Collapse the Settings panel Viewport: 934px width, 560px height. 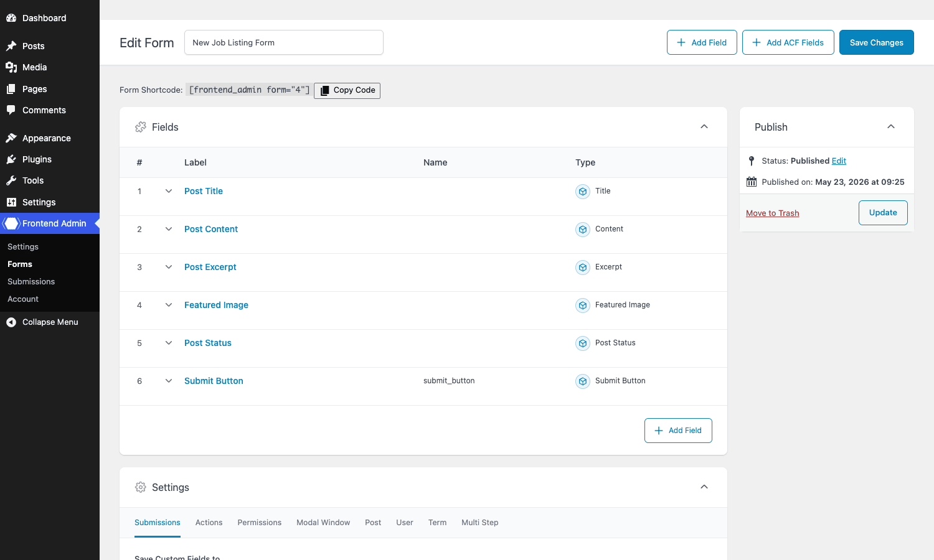pos(704,487)
